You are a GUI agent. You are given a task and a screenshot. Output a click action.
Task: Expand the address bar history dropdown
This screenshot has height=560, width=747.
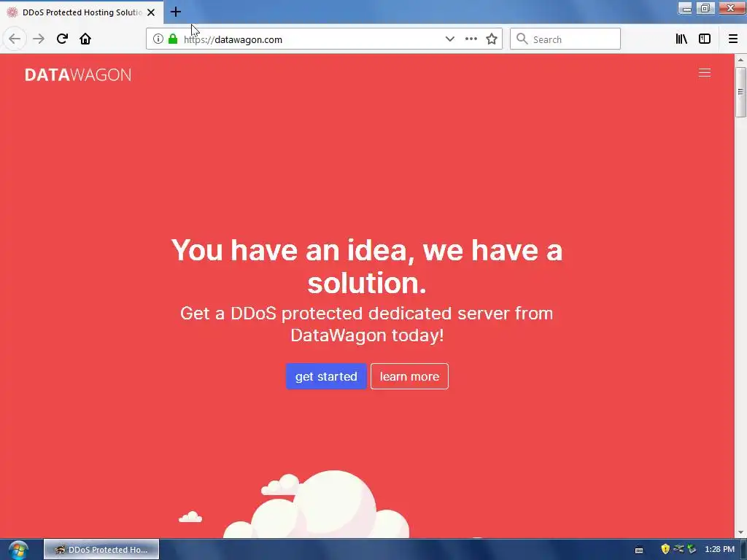[449, 39]
